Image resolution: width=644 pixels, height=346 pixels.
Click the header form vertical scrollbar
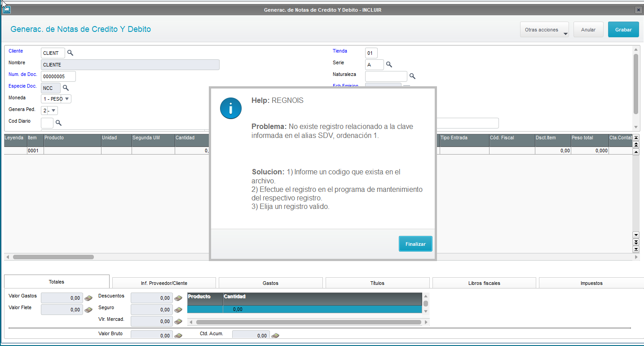pyautogui.click(x=635, y=83)
